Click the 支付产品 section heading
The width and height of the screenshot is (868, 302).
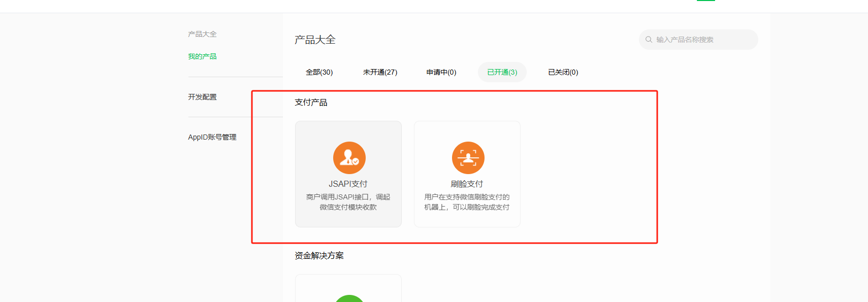(311, 103)
